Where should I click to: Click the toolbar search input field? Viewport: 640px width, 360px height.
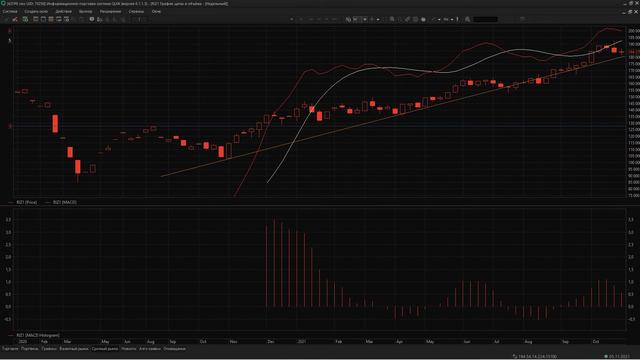point(485,19)
